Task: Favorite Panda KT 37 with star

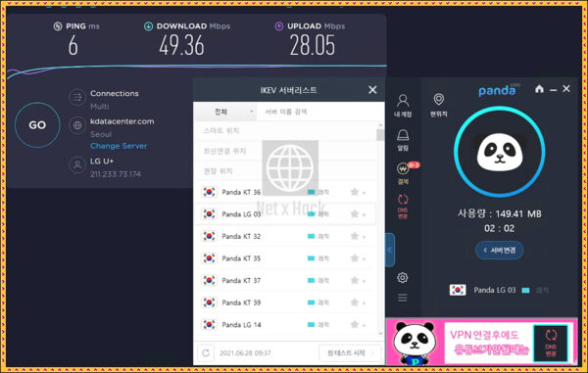Action: 355,281
